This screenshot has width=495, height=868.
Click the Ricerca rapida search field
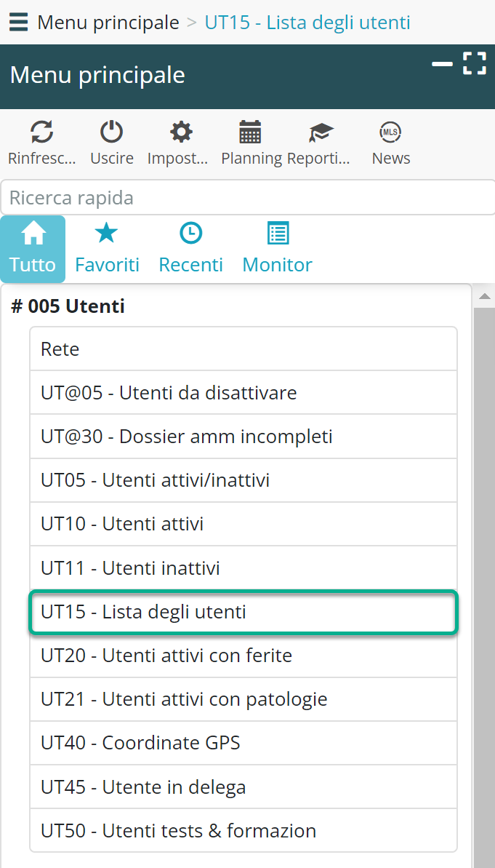pos(247,198)
